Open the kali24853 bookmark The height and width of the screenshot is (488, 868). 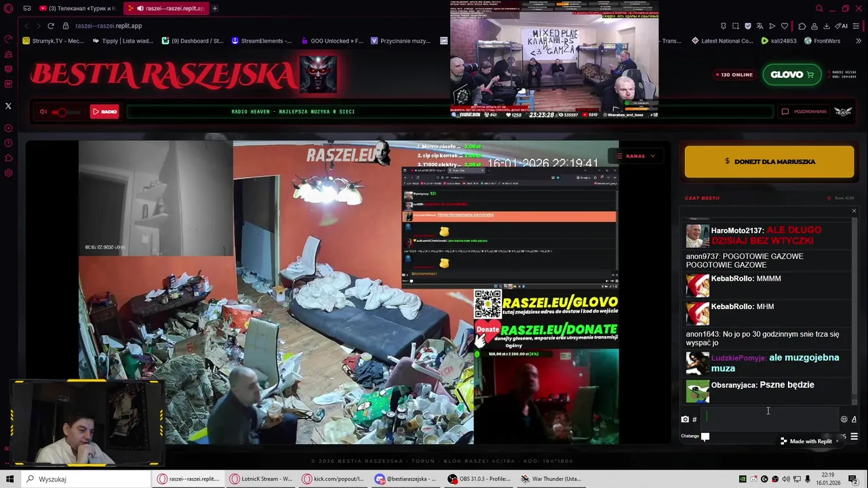click(778, 41)
